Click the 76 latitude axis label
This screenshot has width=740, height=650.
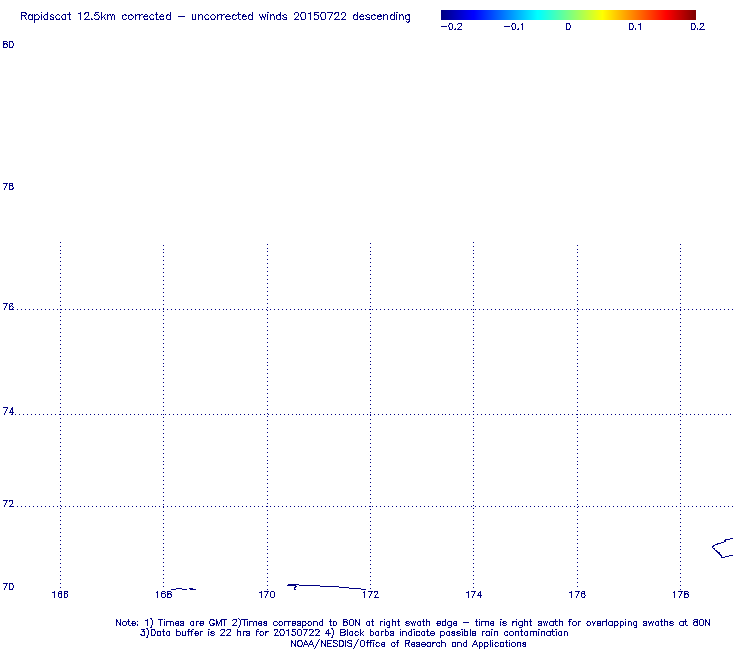point(8,307)
